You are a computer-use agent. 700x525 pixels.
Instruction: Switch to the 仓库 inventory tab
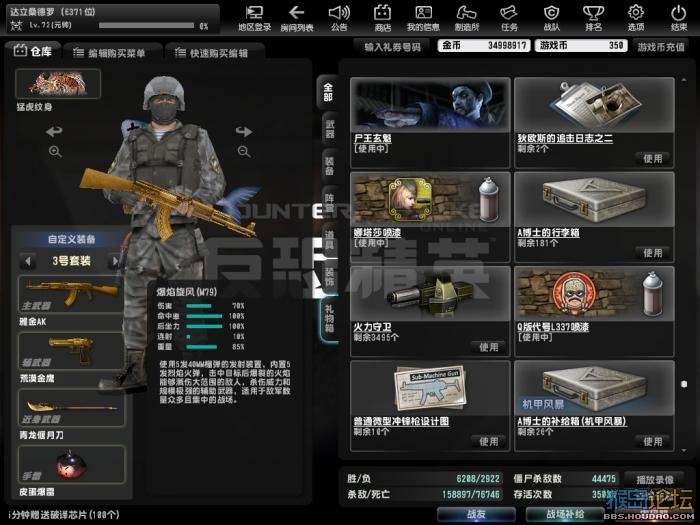tap(33, 51)
